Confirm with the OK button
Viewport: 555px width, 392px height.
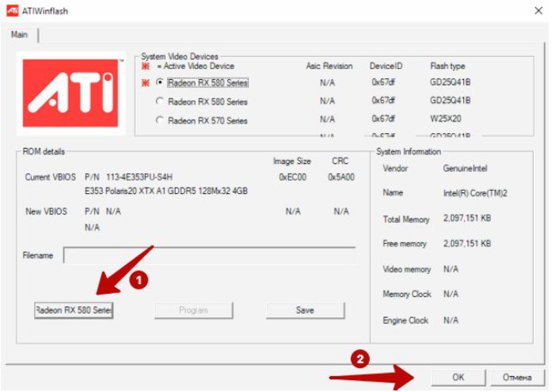click(x=458, y=377)
